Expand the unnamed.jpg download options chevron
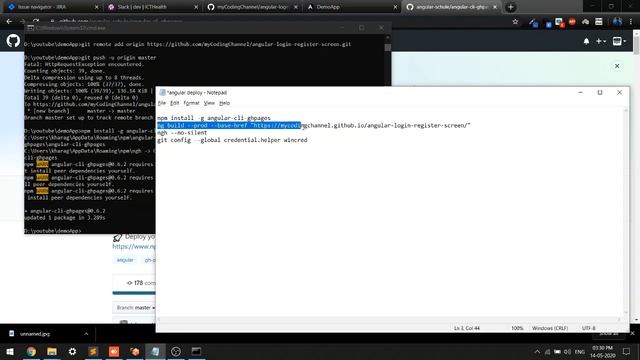 point(86,334)
